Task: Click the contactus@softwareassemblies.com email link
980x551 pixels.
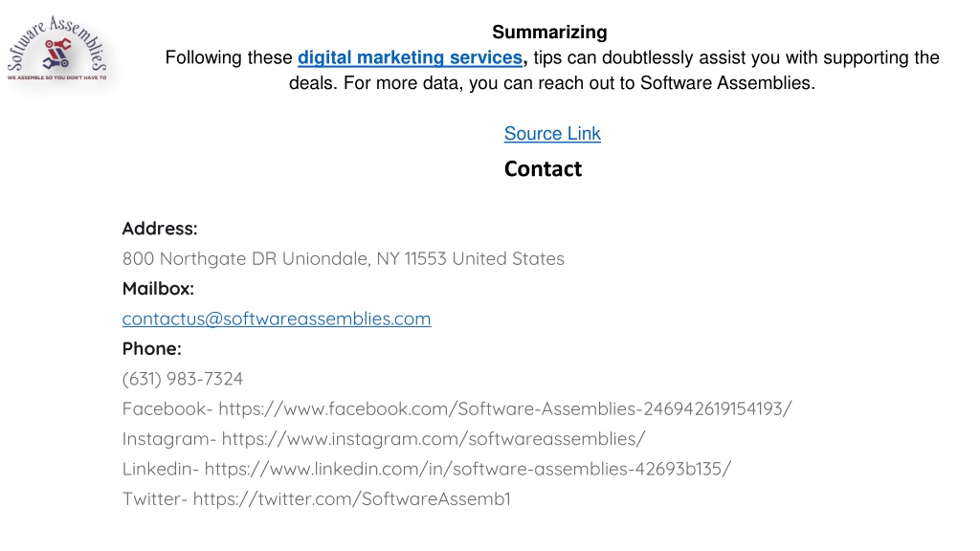Action: pos(277,319)
